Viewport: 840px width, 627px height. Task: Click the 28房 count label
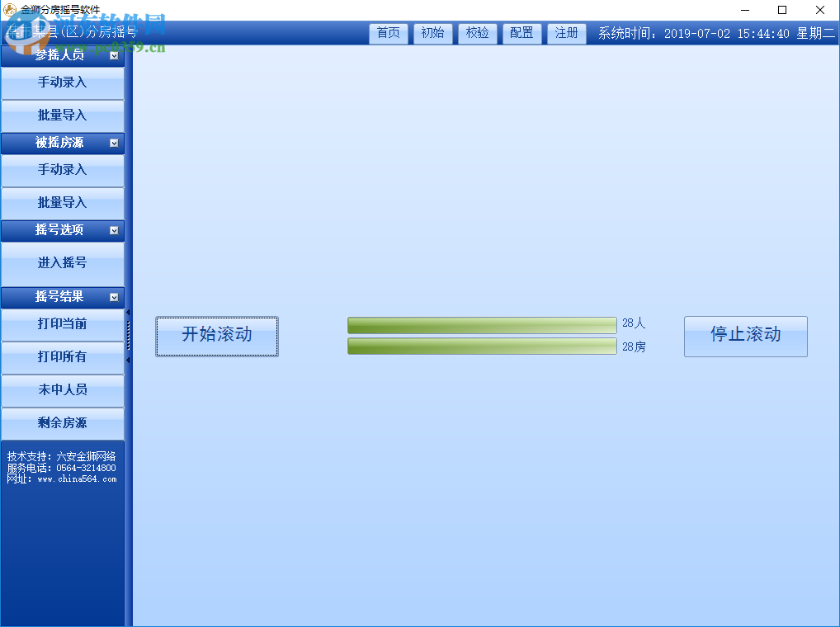coord(634,347)
